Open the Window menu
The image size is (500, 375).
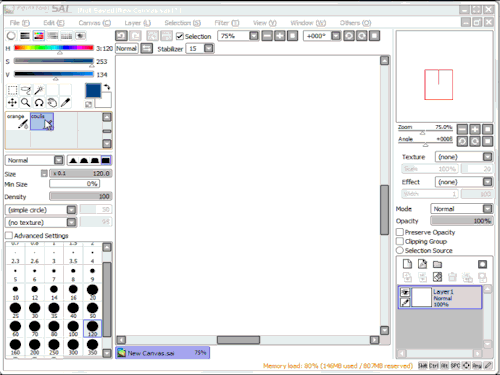tap(308, 23)
